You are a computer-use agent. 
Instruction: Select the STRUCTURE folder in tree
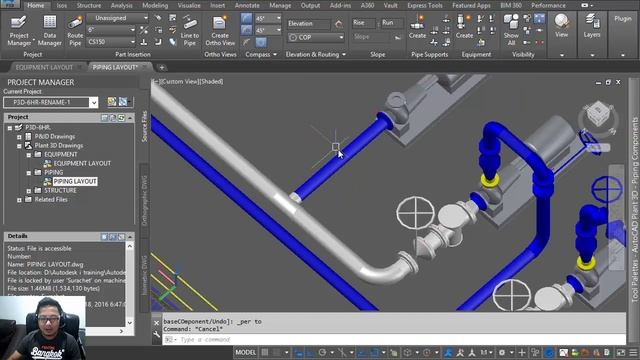pos(60,191)
